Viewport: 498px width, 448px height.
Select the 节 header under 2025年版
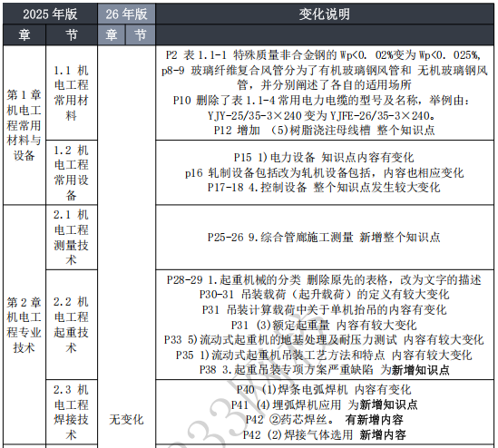[72, 35]
